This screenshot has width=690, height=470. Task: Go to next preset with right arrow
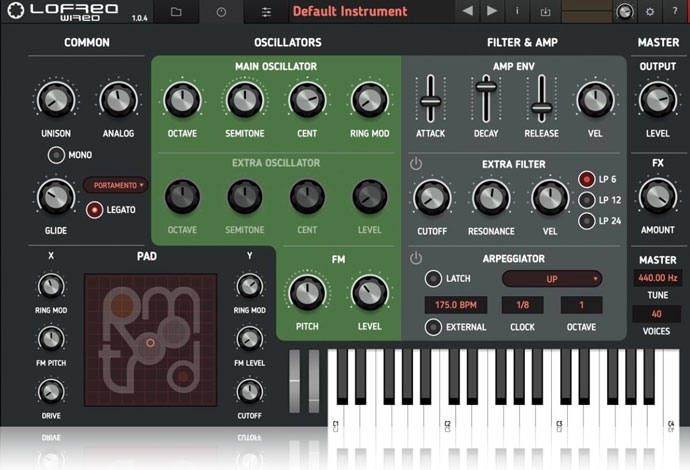tap(491, 12)
